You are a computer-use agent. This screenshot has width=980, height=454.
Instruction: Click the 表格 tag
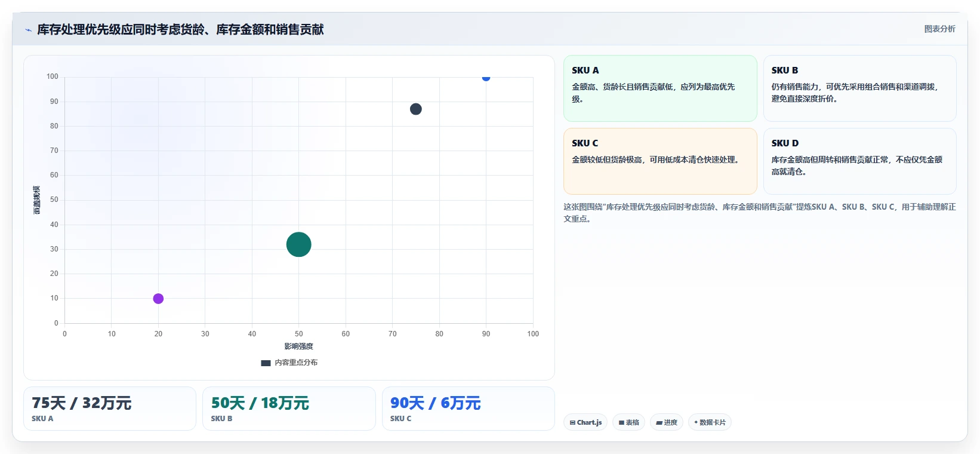pyautogui.click(x=628, y=422)
